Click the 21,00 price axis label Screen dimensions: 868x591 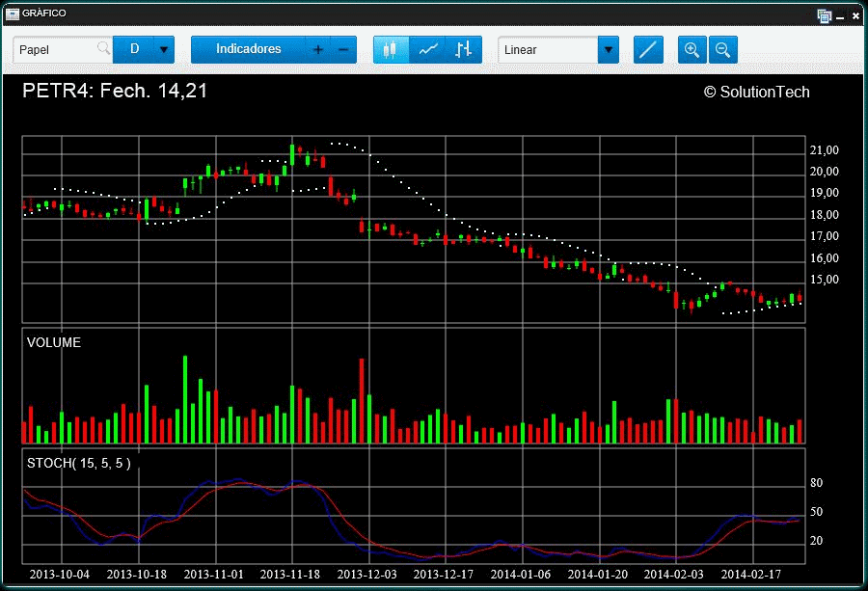[x=825, y=150]
